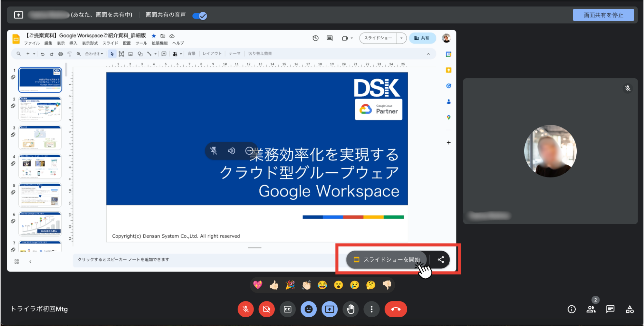Open the 挿入 menu
The width and height of the screenshot is (644, 326).
click(x=73, y=43)
